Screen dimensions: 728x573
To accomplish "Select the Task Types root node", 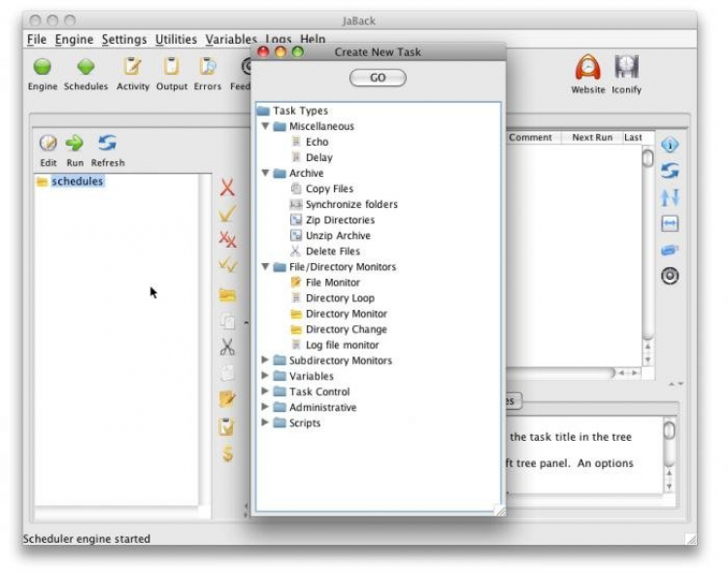I will click(300, 111).
